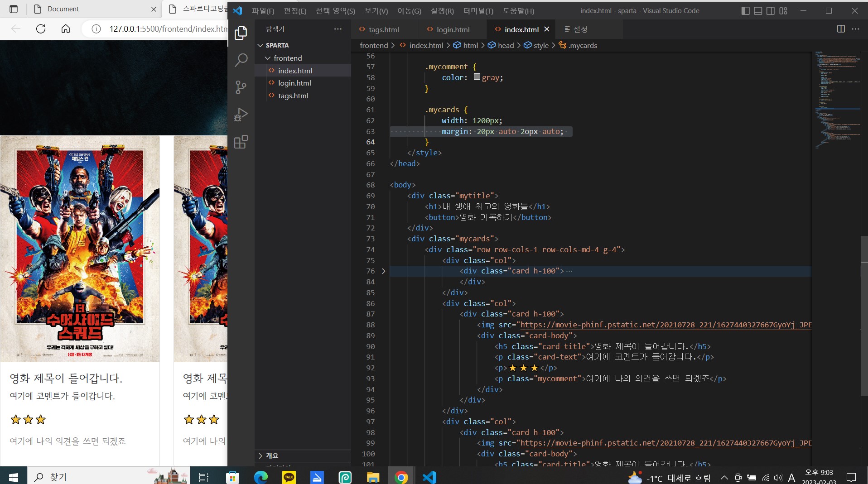The image size is (868, 484).
Task: Unfold the collapsed card div on line 76
Action: point(383,271)
